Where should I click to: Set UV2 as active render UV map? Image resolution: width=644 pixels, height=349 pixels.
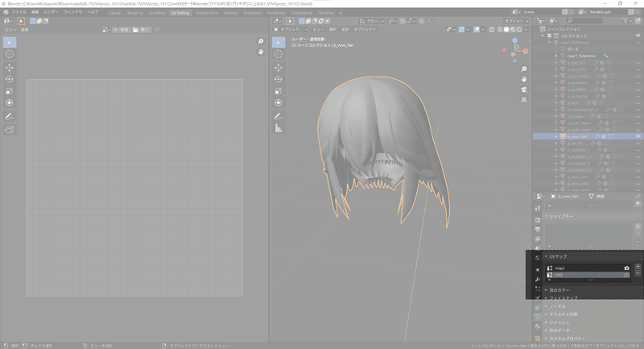coord(626,275)
